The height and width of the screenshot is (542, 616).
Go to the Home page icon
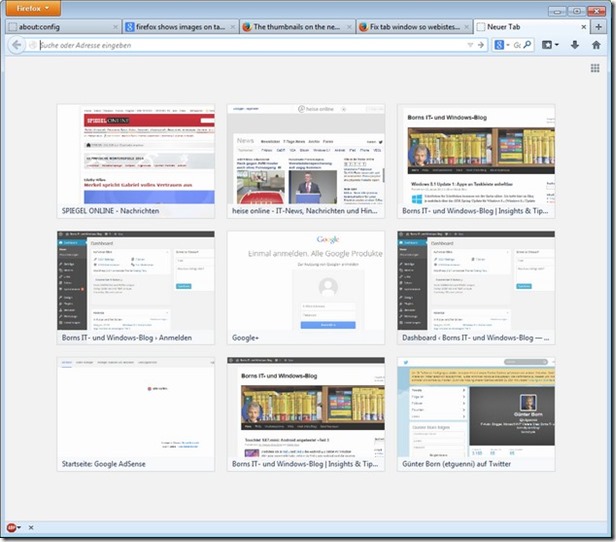[596, 45]
